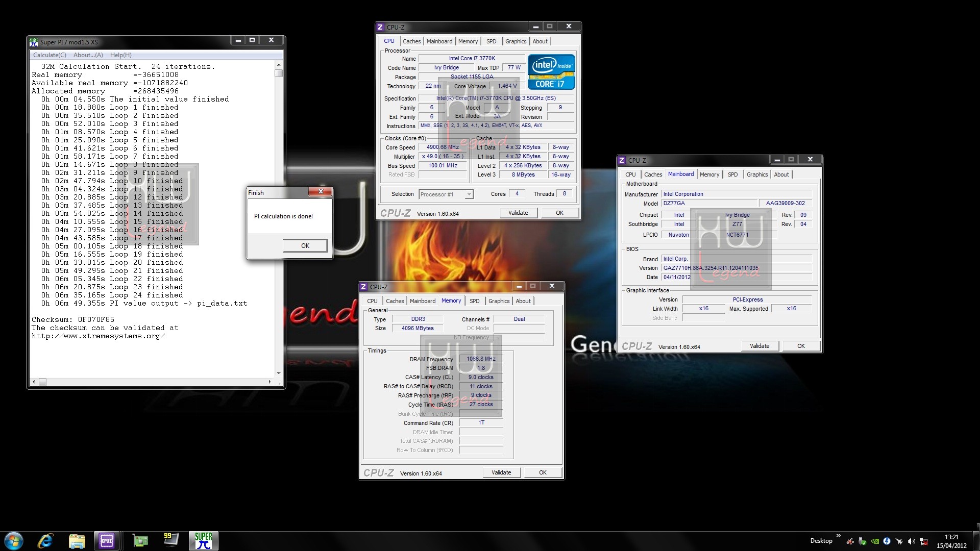Click the Z icon of the Memory CPU-Z window

[363, 287]
